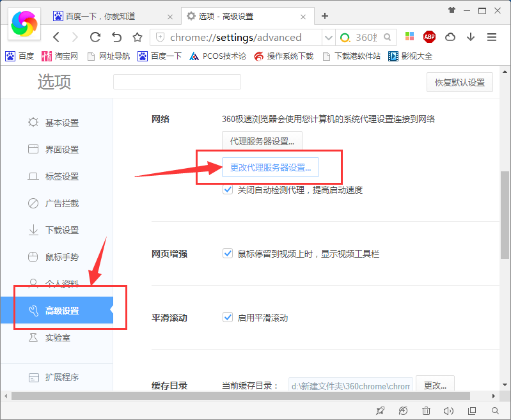511x420 pixels.
Task: Click the 360 search box field
Action: coord(367,38)
